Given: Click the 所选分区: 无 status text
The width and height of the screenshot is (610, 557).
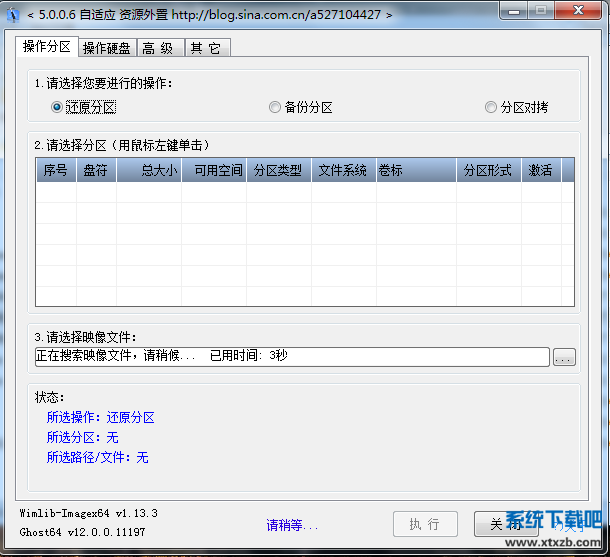Looking at the screenshot, I should [x=82, y=438].
